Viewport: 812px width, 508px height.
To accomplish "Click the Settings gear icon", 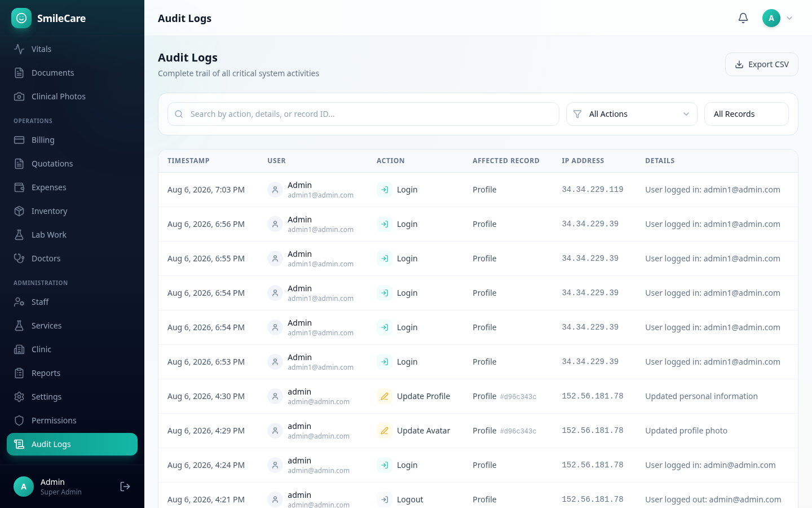I will pos(19,397).
